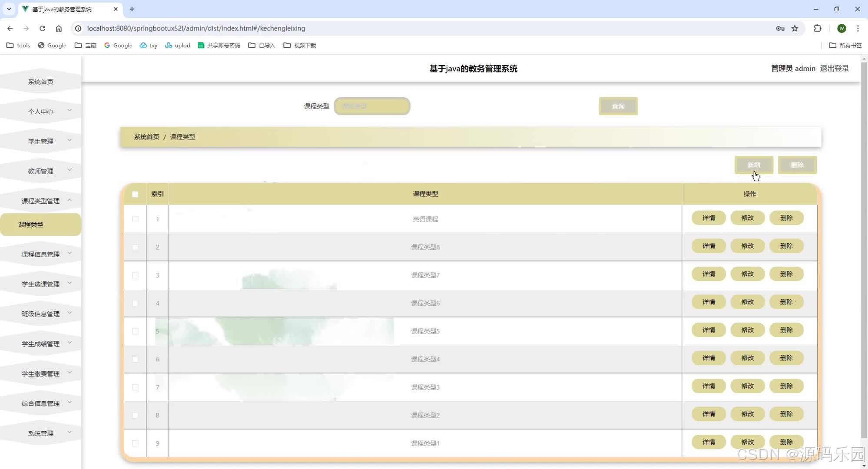Screen dimensions: 868x469
Task: Open a new browser tab with the plus icon
Action: point(132,9)
